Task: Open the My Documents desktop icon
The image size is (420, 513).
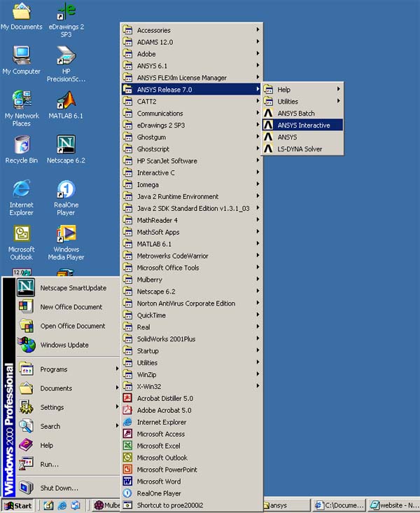Action: pos(22,16)
